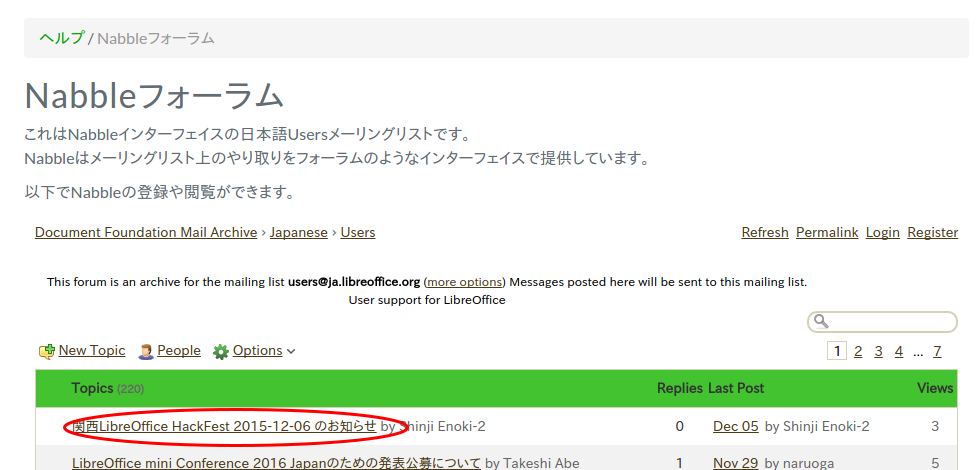
Task: Click the User support for LibreOffice text
Action: [427, 300]
